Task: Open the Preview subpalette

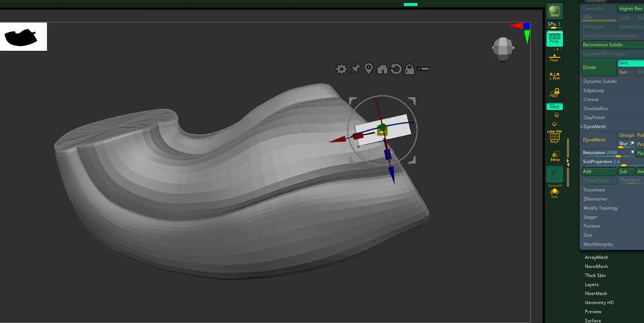Action: (593, 312)
